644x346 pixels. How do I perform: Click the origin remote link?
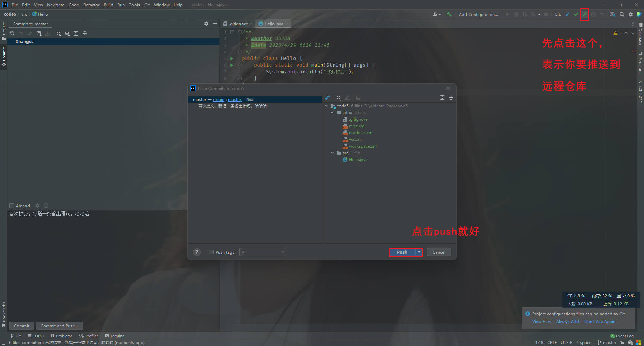[219, 99]
